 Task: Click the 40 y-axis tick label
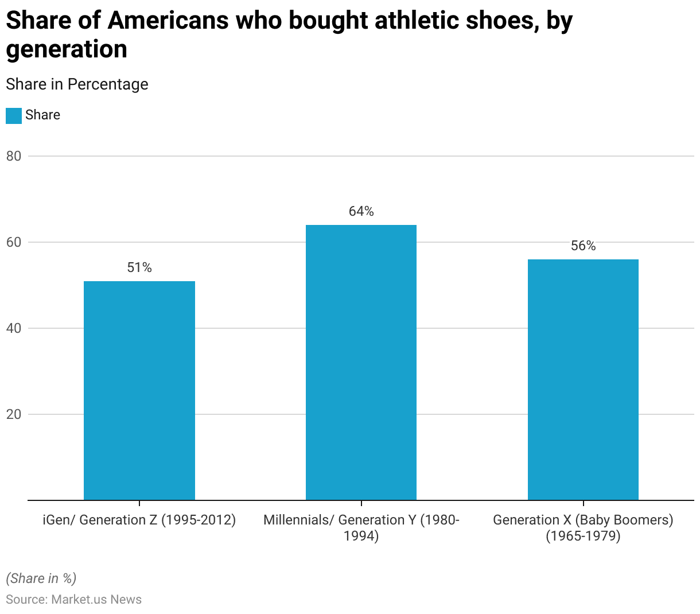pos(14,328)
